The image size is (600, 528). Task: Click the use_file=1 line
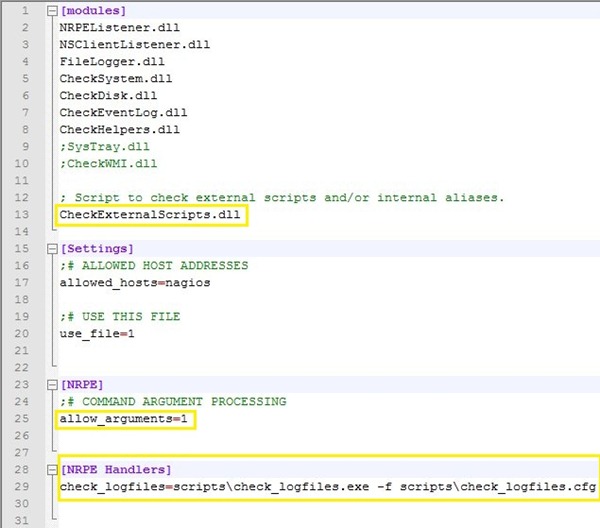(x=97, y=334)
